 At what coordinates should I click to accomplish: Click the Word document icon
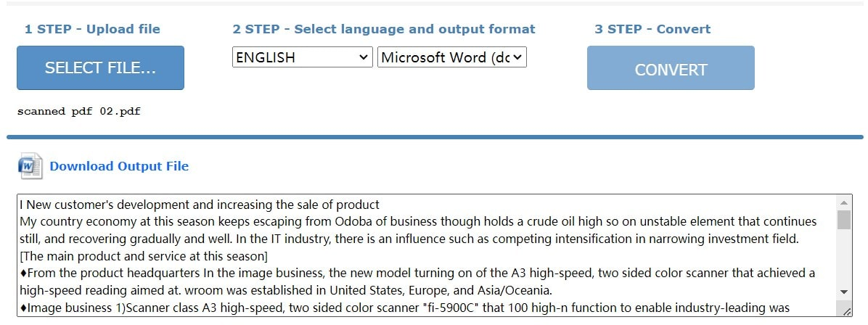30,166
